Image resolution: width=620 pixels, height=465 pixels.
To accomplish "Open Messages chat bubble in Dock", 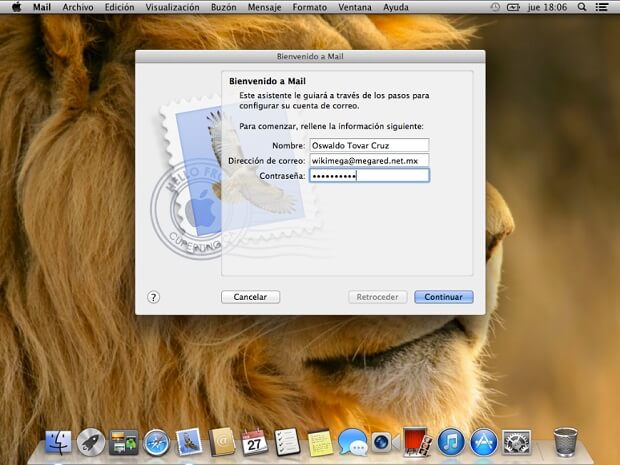I will pos(352,442).
